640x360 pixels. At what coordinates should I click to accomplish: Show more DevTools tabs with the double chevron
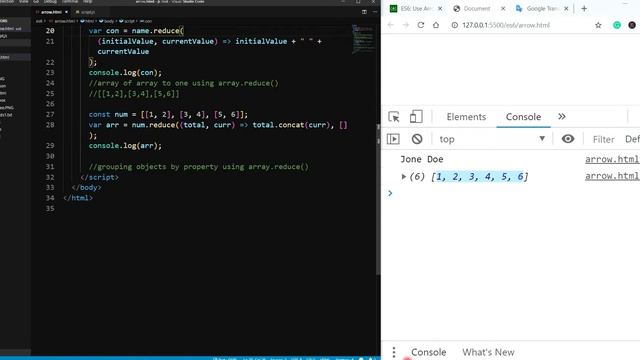tap(562, 117)
